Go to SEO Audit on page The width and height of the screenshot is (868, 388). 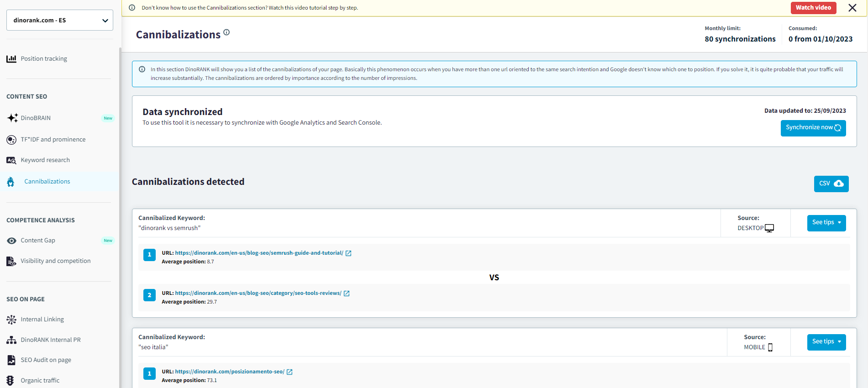coord(46,360)
